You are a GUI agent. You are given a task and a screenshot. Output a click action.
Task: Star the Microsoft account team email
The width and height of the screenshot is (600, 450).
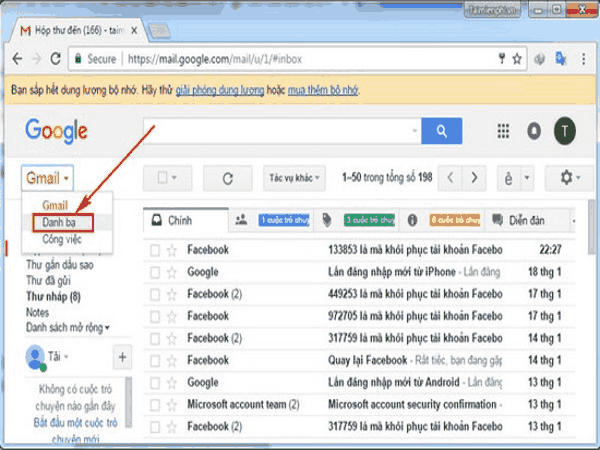[x=172, y=405]
